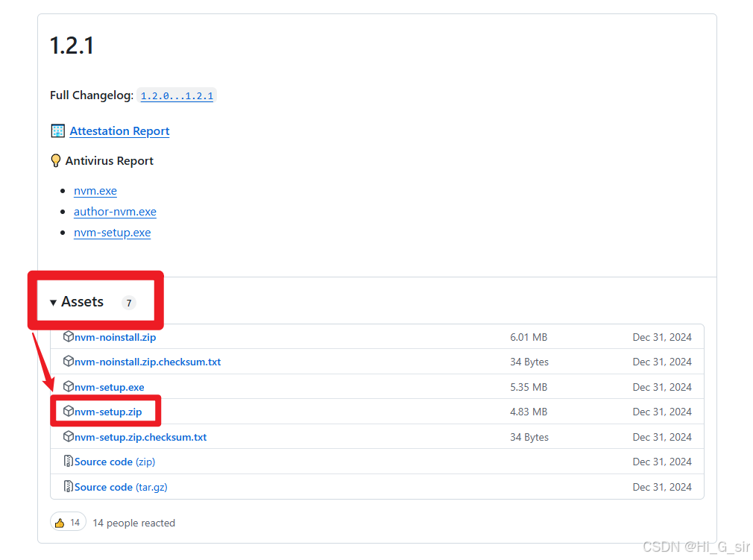Download nvm-setup.exe from assets list
Viewport: 753px width, 560px height.
109,387
